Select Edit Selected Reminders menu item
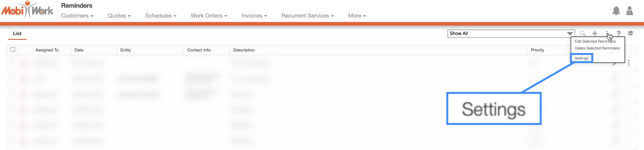Screen dimensions: 644x150 pyautogui.click(x=595, y=41)
